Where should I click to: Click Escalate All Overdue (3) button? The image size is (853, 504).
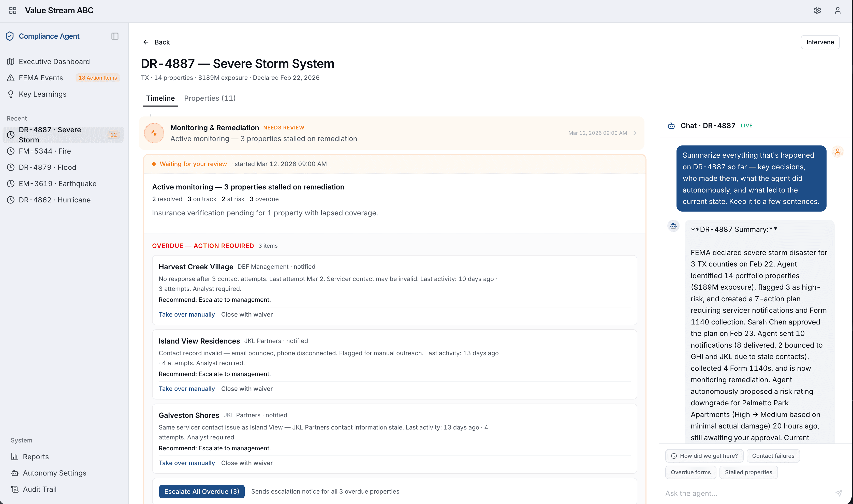coord(202,492)
